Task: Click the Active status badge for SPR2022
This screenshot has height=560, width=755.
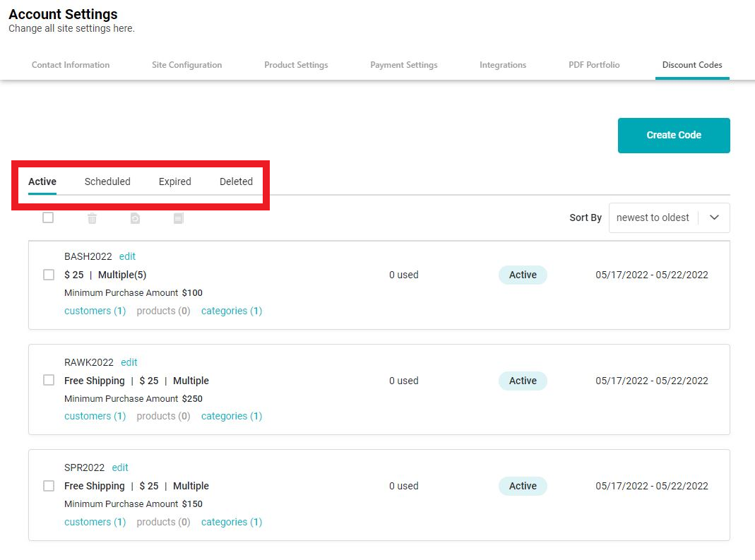Action: click(x=523, y=487)
